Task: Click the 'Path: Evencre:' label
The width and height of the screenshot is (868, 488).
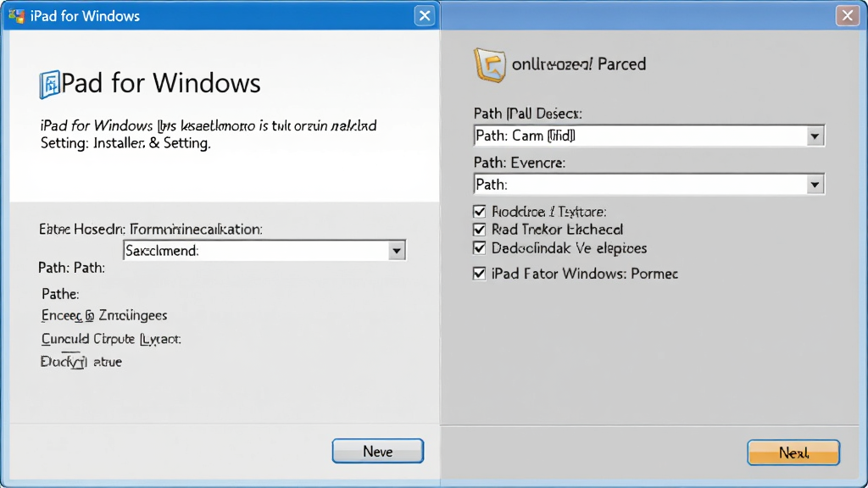Action: coord(520,163)
